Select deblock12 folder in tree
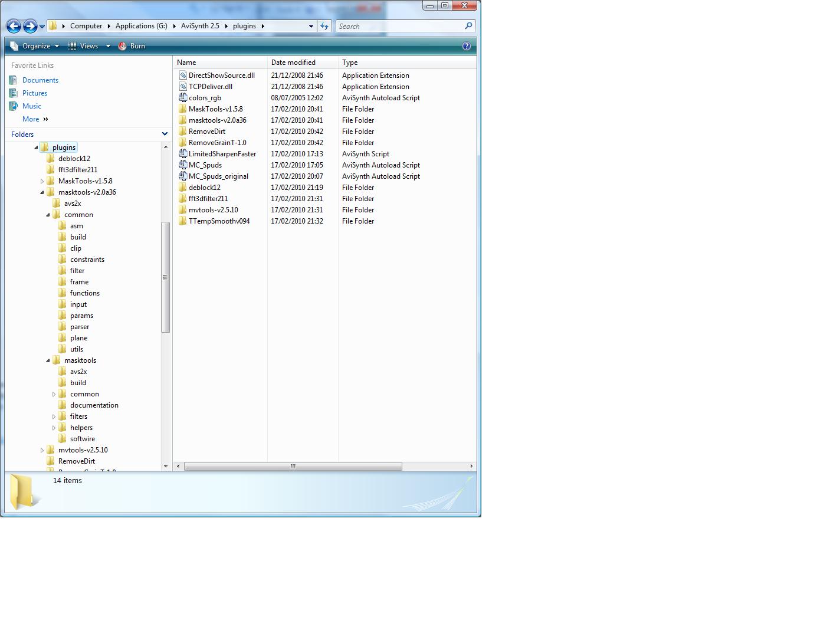The image size is (840, 630). tap(74, 159)
